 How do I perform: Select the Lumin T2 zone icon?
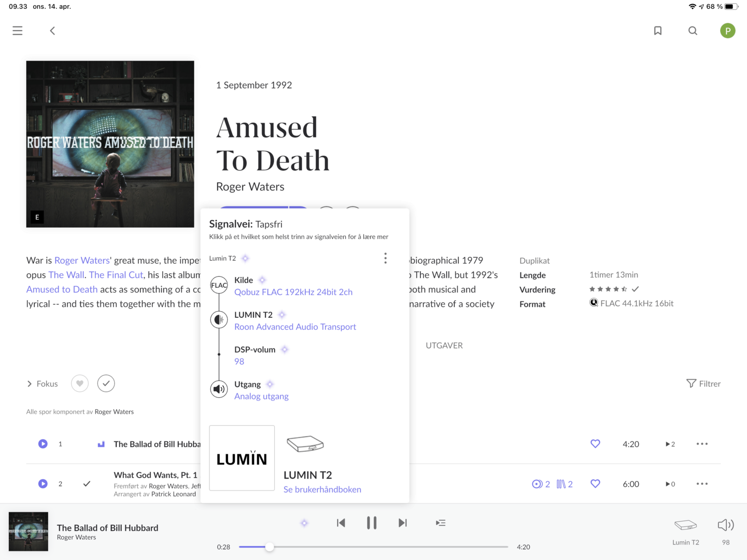pyautogui.click(x=685, y=525)
